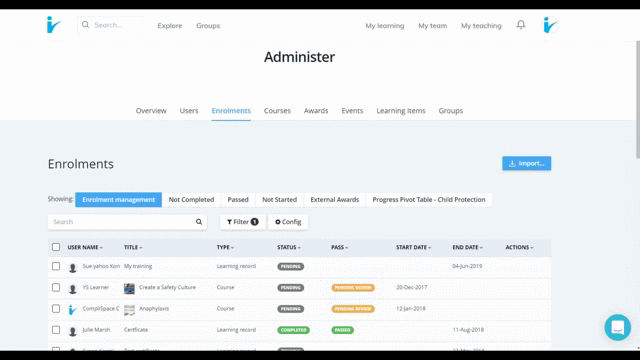The width and height of the screenshot is (640, 360).
Task: Open the Learning Items tab
Action: pyautogui.click(x=401, y=111)
